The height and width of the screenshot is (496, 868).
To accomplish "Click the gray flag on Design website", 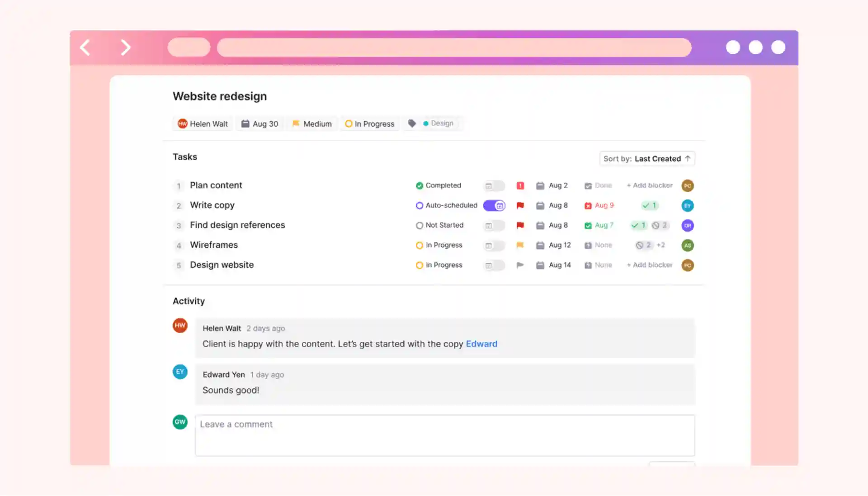I will (x=520, y=265).
